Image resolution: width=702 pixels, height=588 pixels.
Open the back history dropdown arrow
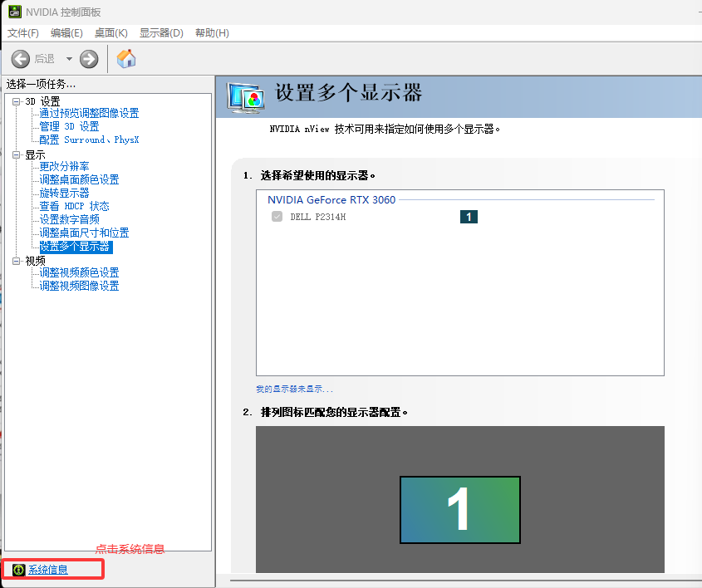[x=69, y=59]
